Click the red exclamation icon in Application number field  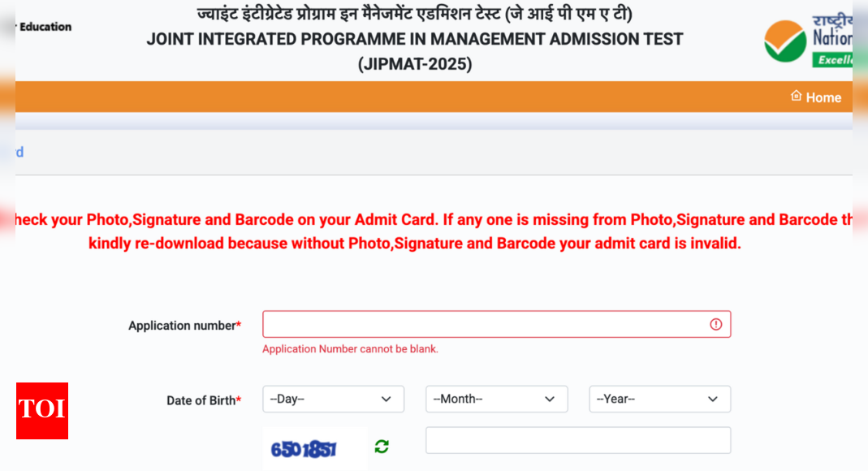coord(715,324)
